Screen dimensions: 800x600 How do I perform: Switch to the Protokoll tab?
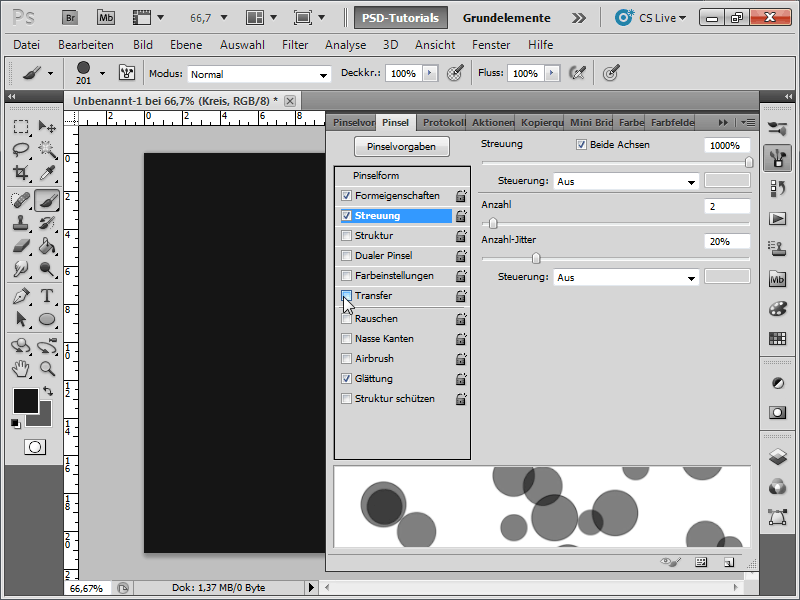click(x=443, y=122)
